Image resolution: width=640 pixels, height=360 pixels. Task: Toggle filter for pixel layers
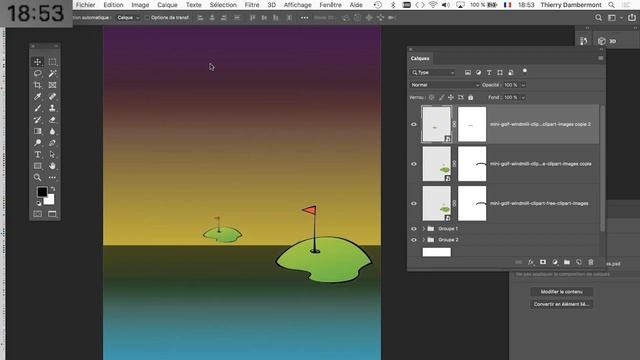[468, 73]
